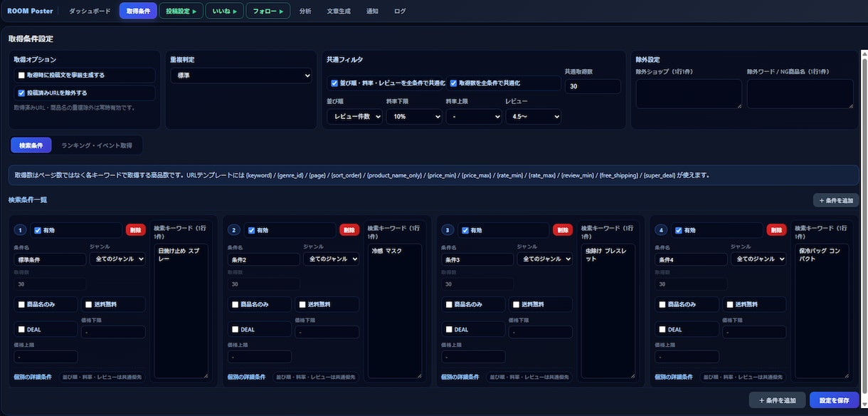Click 条件を追加 button next to 設定を保存

(778, 400)
